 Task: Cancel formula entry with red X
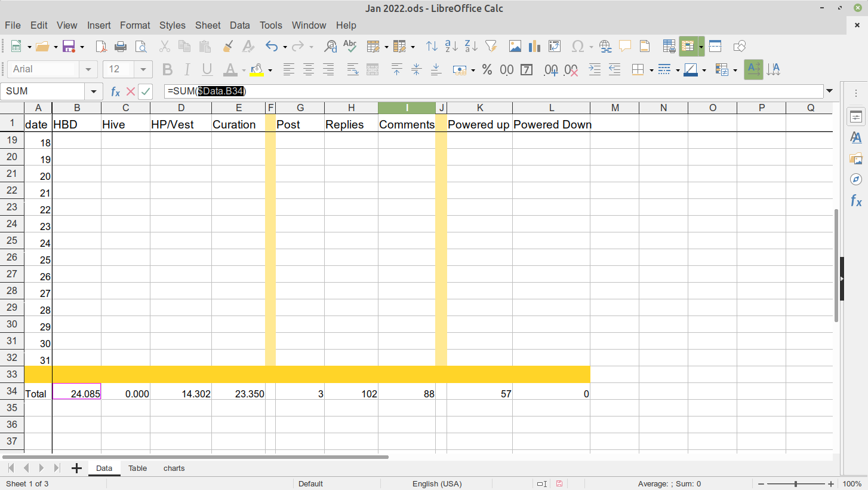click(130, 91)
